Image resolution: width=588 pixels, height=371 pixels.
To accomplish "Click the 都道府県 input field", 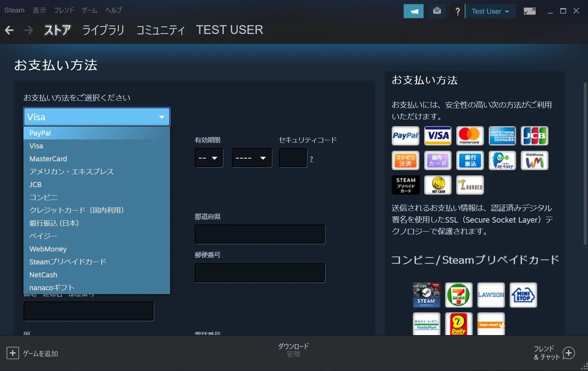I will (x=260, y=234).
